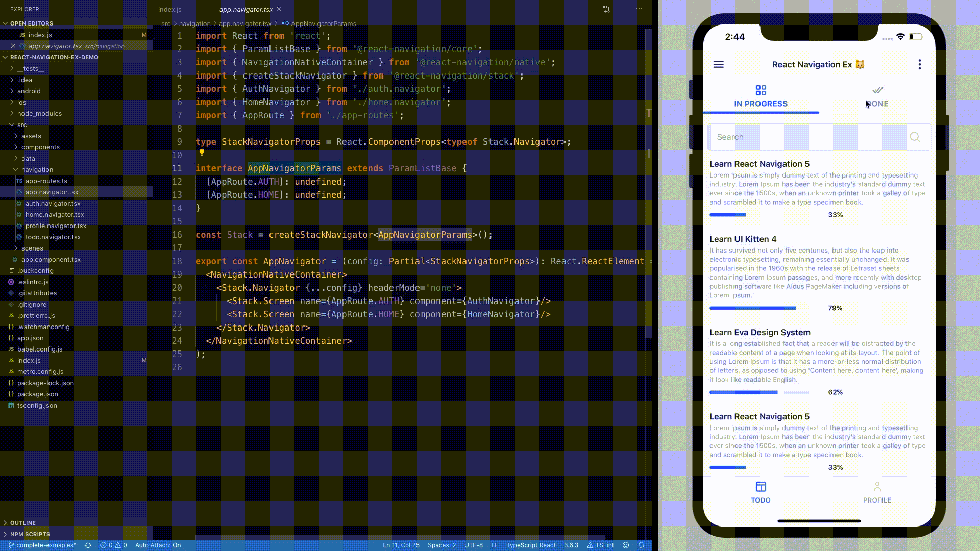Split the editor using the split icon

click(x=622, y=9)
